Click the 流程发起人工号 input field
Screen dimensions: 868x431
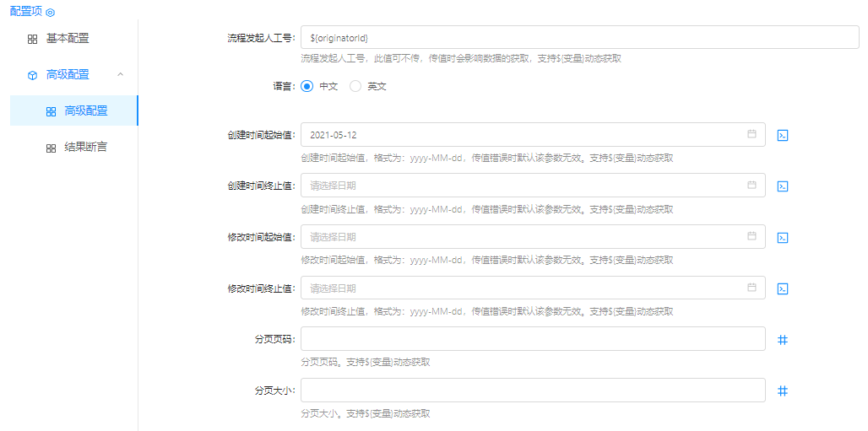coord(579,38)
